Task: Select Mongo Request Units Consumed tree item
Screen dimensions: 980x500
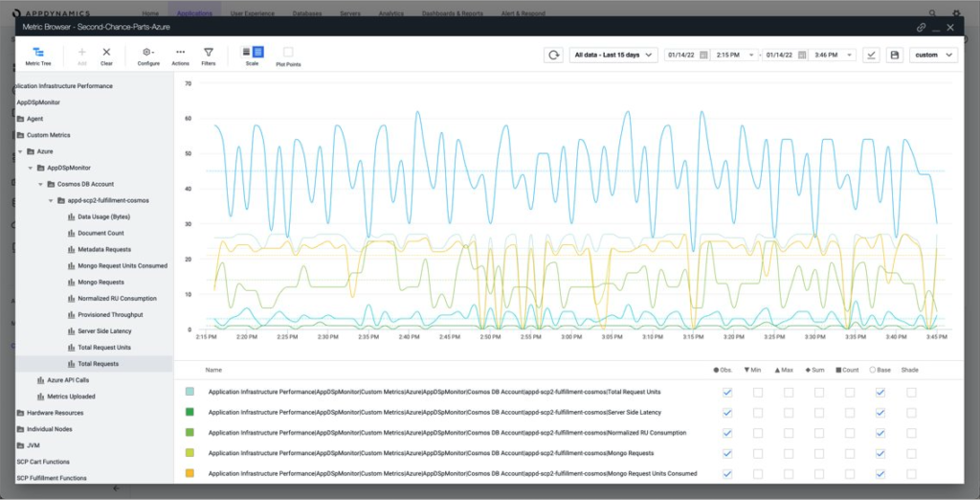Action: pos(122,265)
